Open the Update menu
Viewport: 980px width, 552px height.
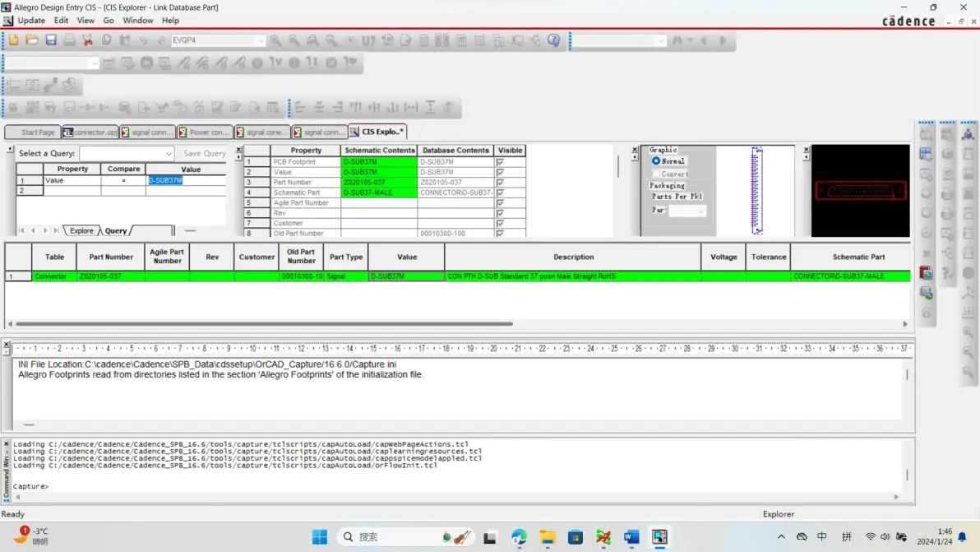coord(31,21)
